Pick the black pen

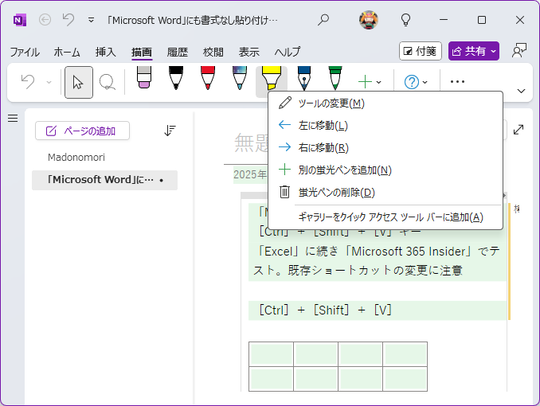(176, 78)
